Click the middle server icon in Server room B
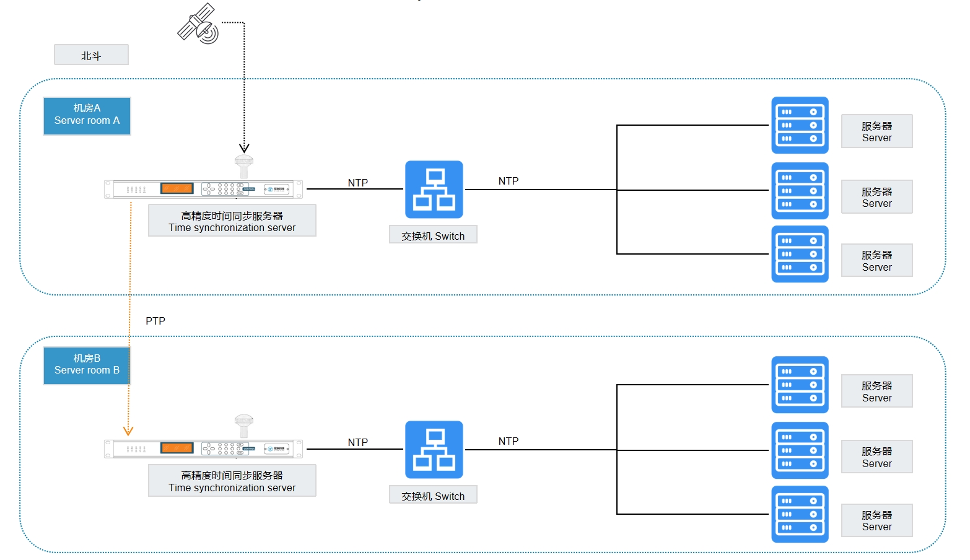This screenshot has height=560, width=970. 800,450
